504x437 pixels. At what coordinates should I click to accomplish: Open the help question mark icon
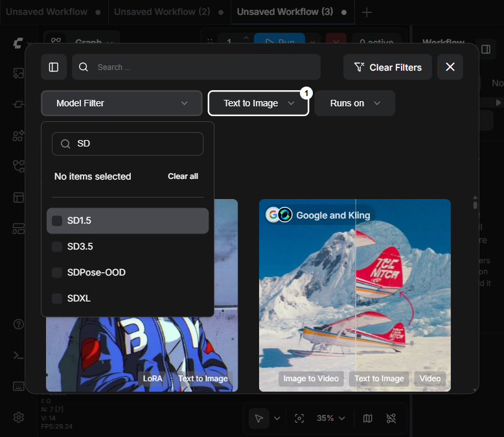pos(18,324)
